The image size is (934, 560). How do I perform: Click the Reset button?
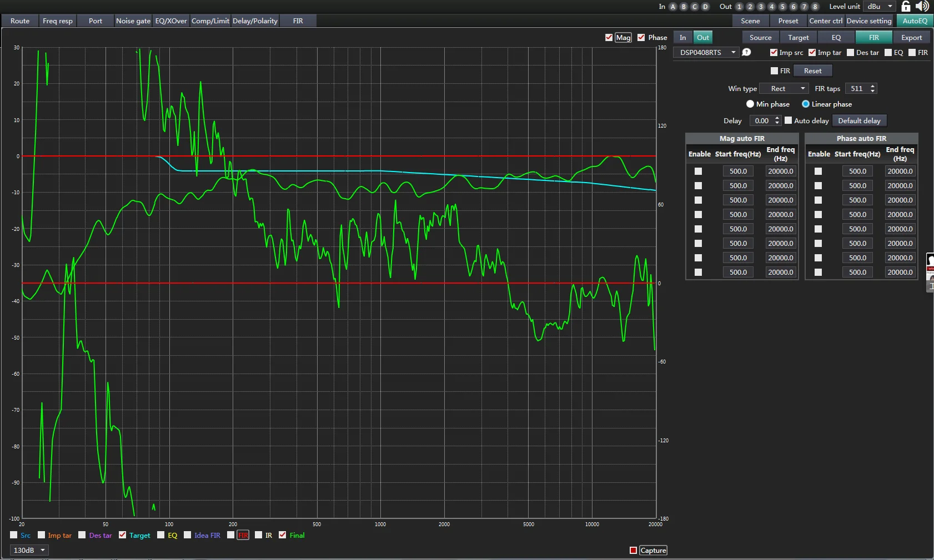point(812,70)
